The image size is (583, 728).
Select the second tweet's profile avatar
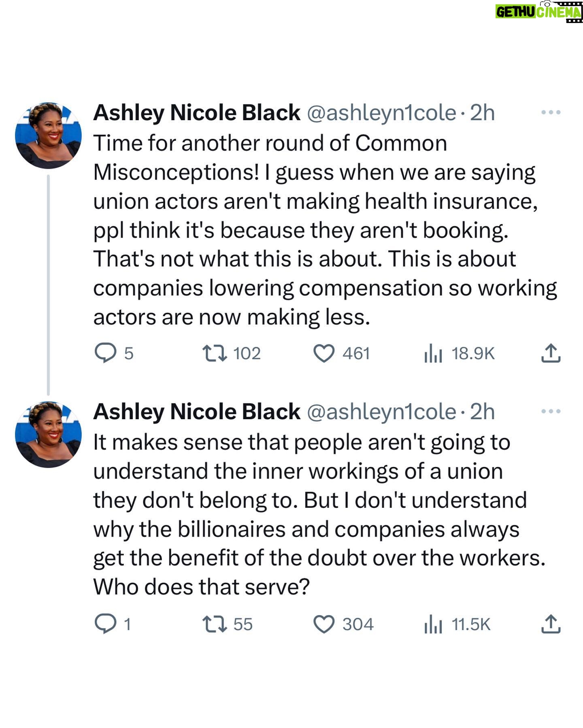[x=48, y=435]
